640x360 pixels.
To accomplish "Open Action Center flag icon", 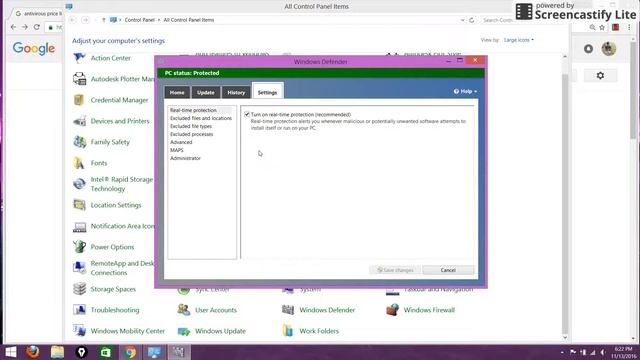I will (x=79, y=58).
